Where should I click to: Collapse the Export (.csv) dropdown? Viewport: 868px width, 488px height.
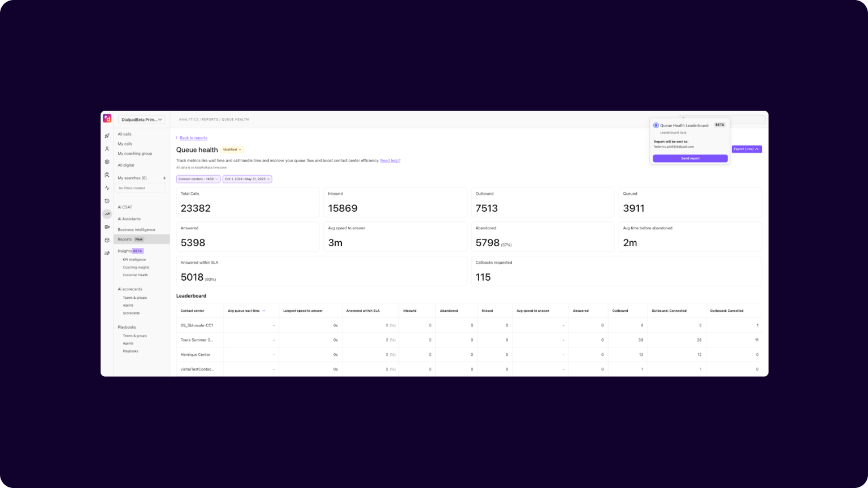tap(746, 149)
